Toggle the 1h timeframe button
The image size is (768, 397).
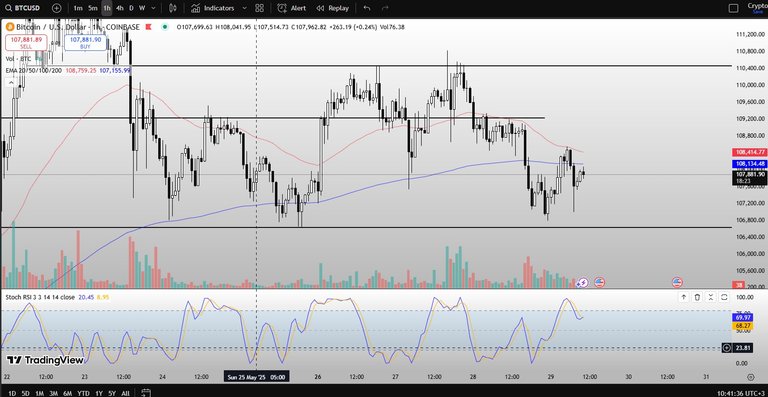coord(107,8)
